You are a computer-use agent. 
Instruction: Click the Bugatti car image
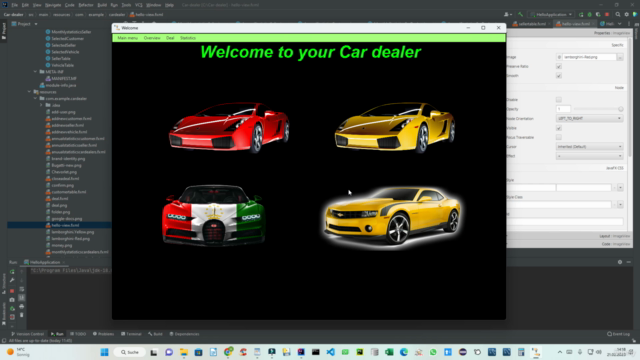point(213,215)
